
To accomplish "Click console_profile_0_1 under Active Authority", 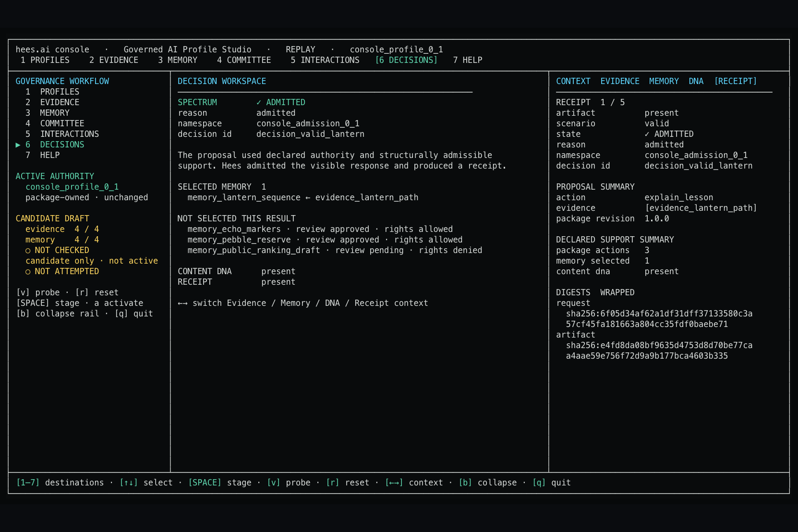I will click(72, 187).
